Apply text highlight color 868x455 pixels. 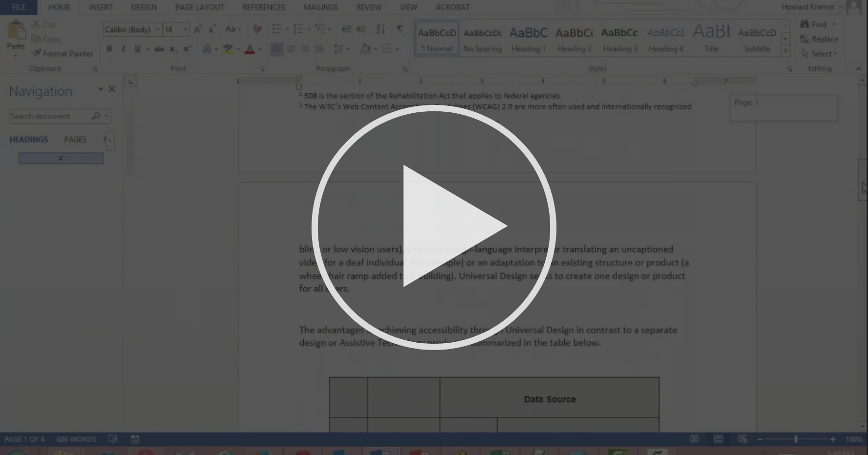point(228,49)
